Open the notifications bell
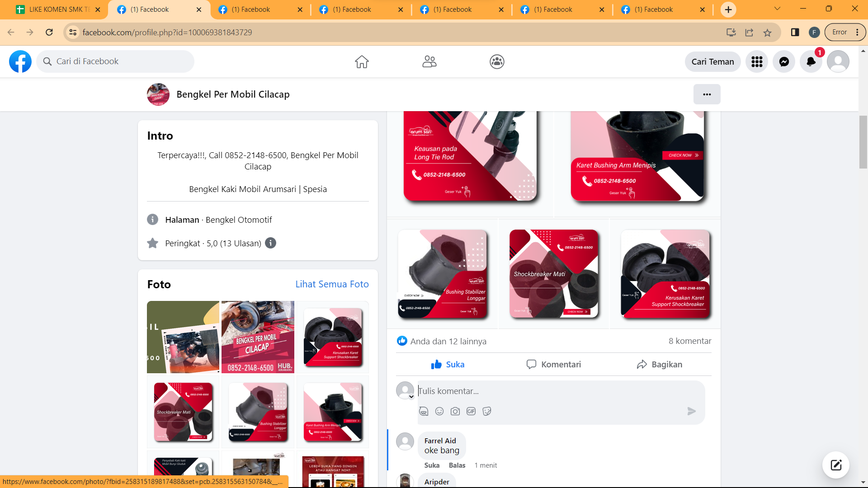The height and width of the screenshot is (488, 868). (x=811, y=61)
